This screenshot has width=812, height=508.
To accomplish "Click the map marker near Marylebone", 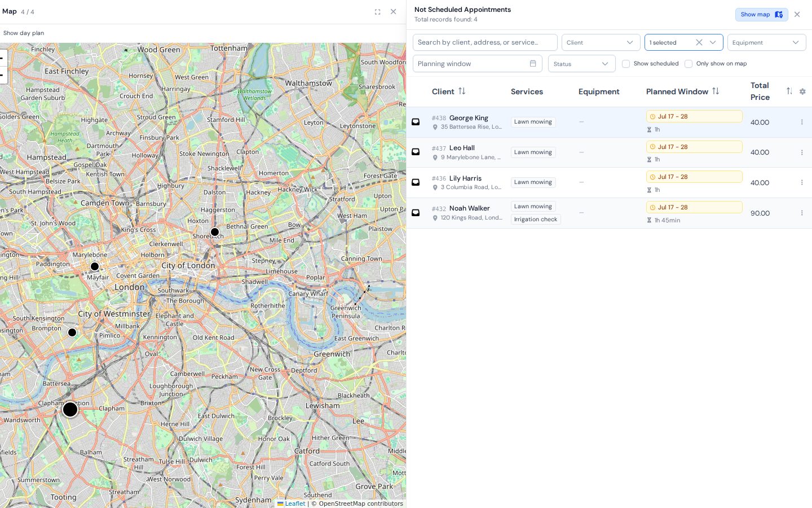I will (95, 266).
